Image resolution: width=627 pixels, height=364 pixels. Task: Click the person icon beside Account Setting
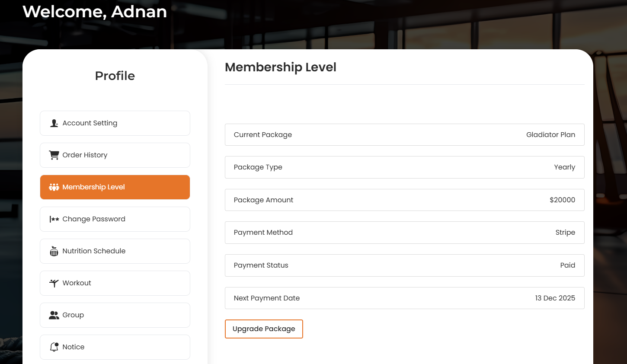54,123
